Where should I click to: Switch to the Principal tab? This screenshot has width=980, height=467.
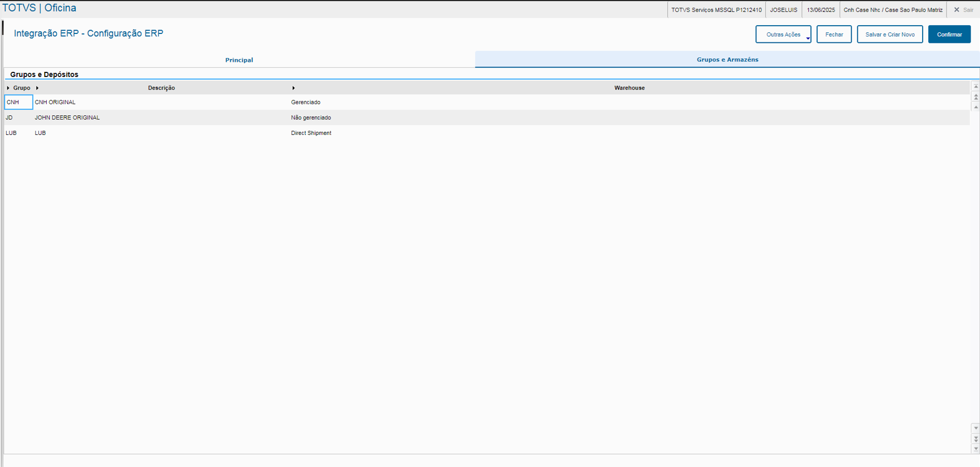(239, 60)
